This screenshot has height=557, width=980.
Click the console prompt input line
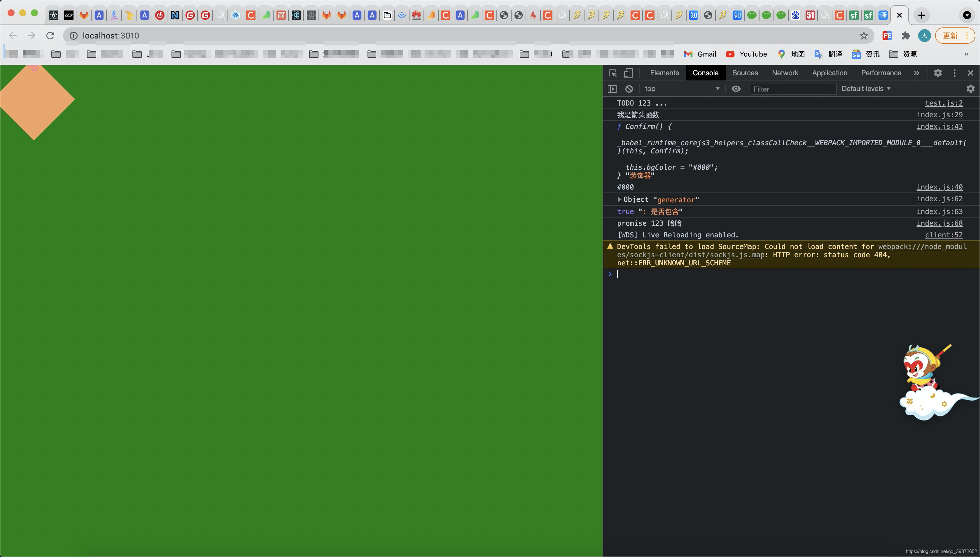click(x=796, y=274)
